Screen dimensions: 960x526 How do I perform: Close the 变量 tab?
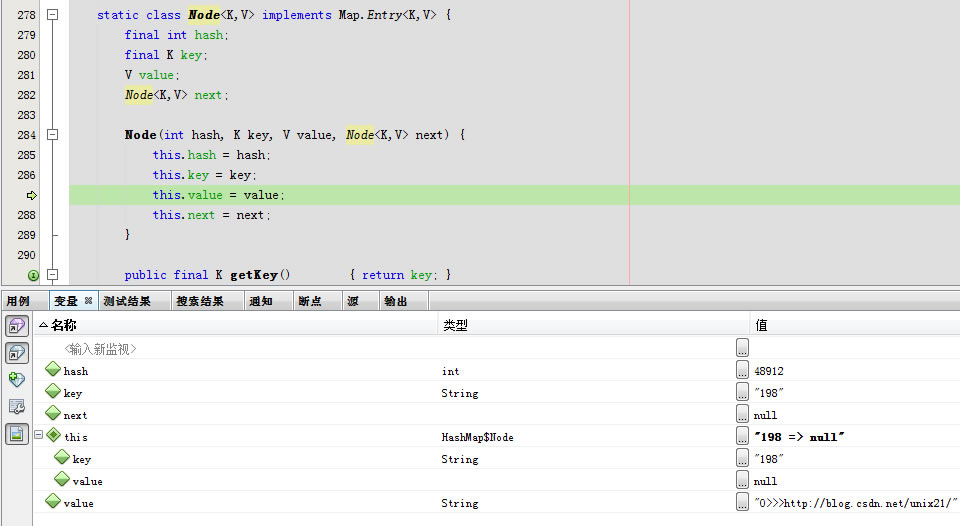coord(88,301)
